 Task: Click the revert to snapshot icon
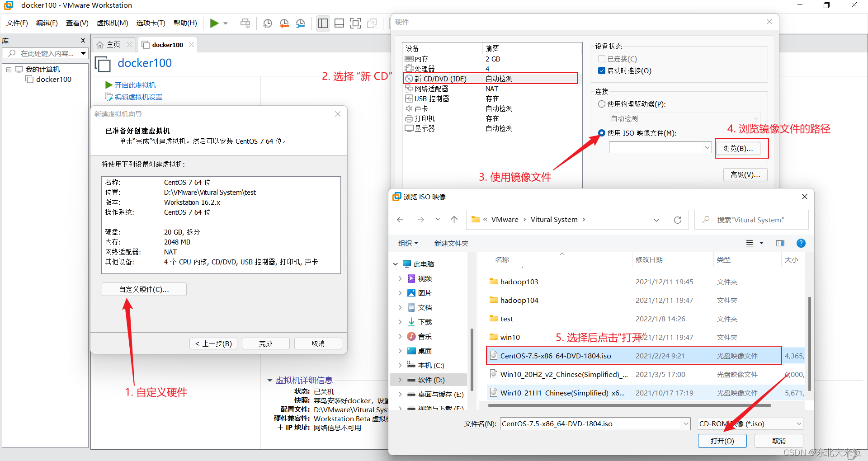(x=284, y=23)
